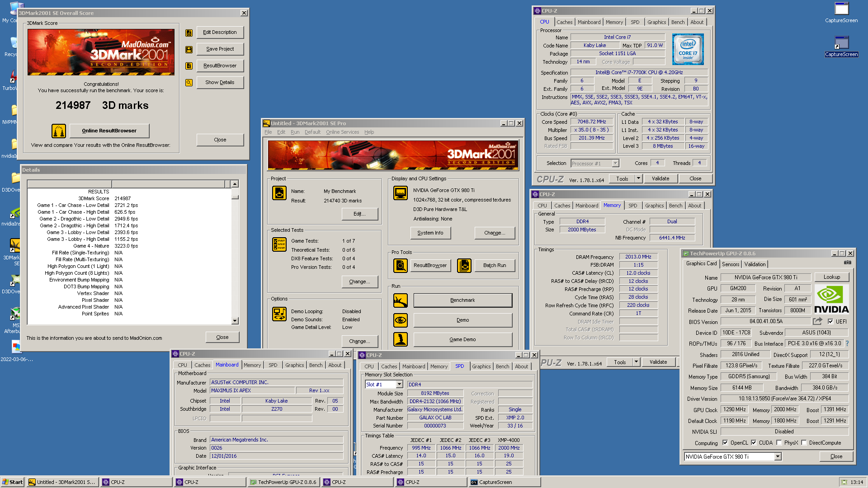Switch to Graphics tab in CPU-Z Mainboard window

pos(294,365)
